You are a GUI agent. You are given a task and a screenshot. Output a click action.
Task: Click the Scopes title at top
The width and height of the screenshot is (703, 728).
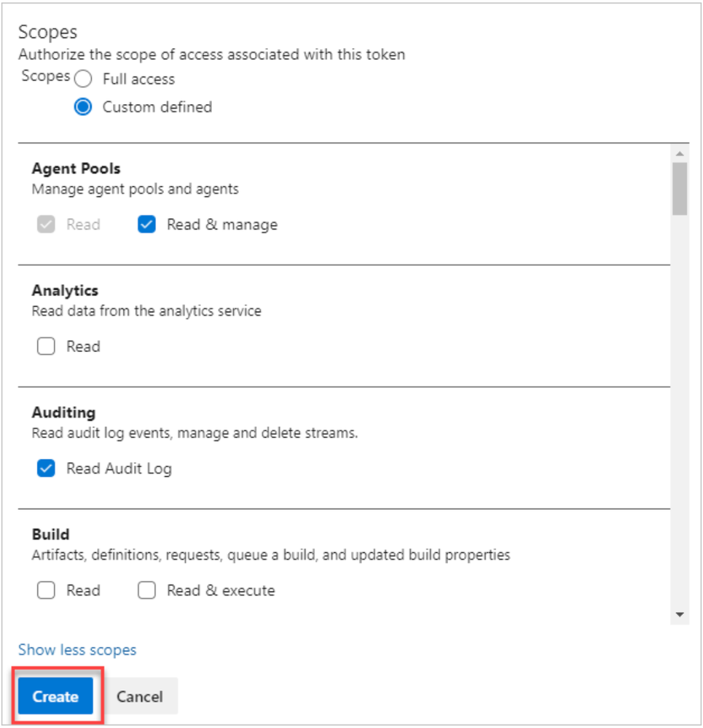(48, 32)
